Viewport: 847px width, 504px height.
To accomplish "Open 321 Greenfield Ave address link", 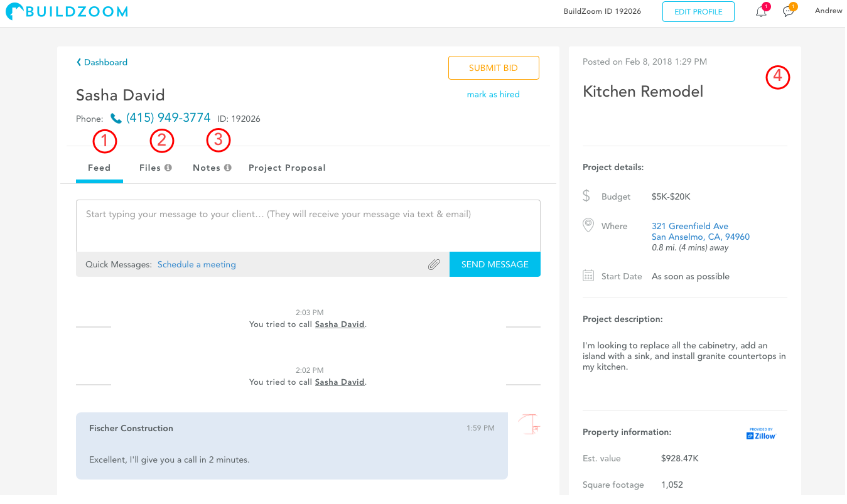I will 690,226.
